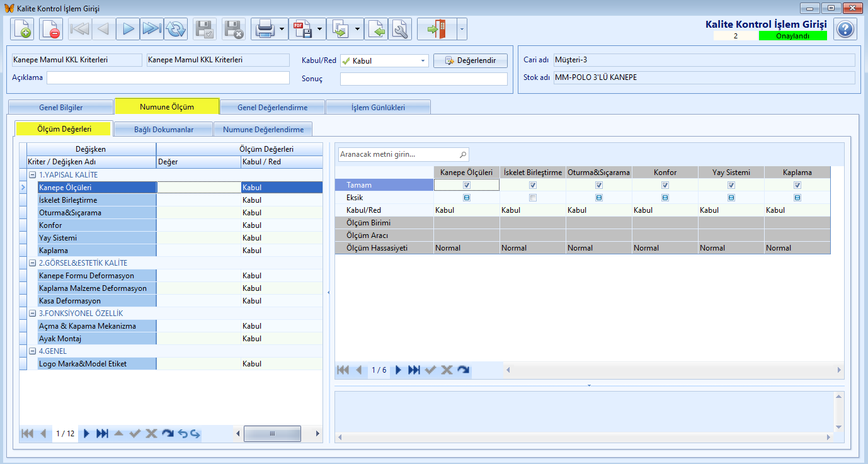This screenshot has height=464, width=868.
Task: Go to previous record in top toolbar
Action: click(104, 29)
